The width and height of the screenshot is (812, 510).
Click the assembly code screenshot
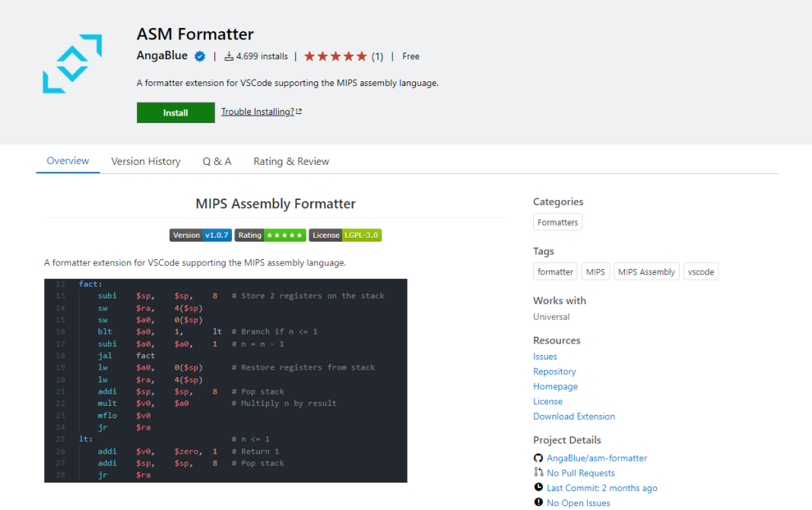pyautogui.click(x=226, y=381)
